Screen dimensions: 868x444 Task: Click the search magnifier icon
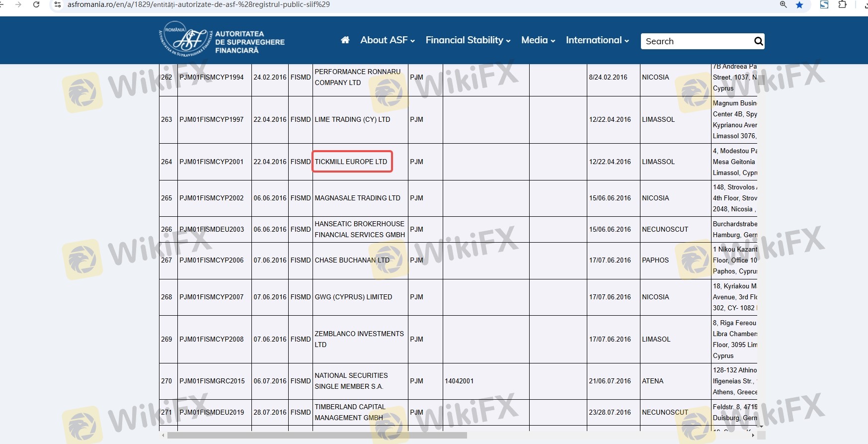pyautogui.click(x=758, y=41)
